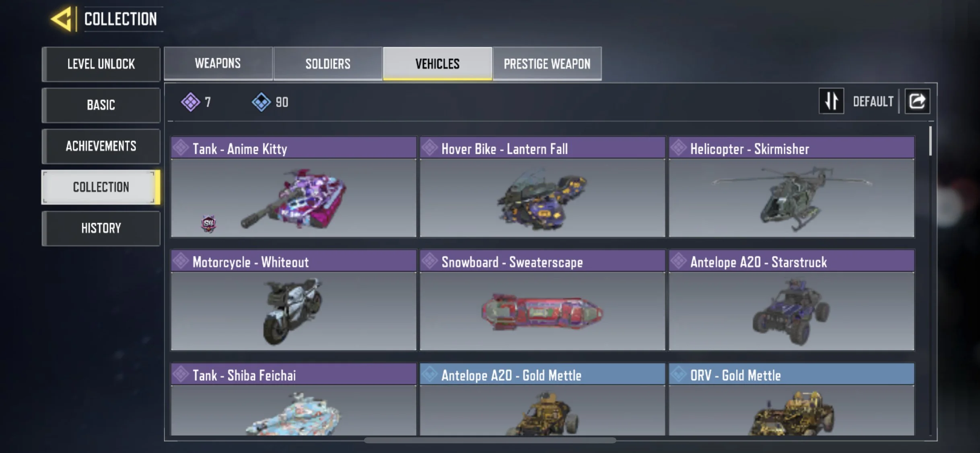The image size is (980, 453).
Task: Click the badge icon on Anime Kitty card
Action: pyautogui.click(x=208, y=223)
